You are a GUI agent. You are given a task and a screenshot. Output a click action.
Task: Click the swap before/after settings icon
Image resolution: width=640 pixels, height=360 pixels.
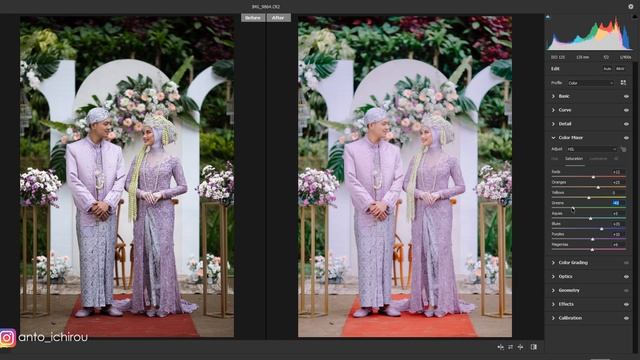[510, 347]
